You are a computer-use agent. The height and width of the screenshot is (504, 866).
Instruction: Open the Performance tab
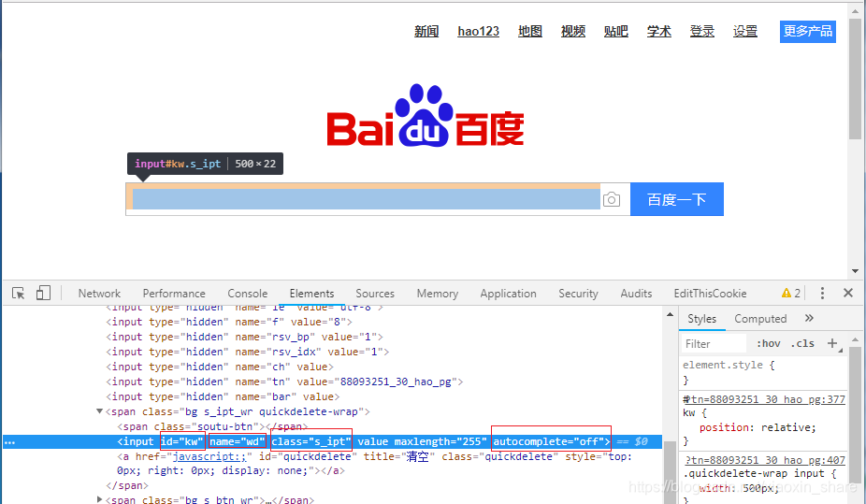click(x=174, y=294)
